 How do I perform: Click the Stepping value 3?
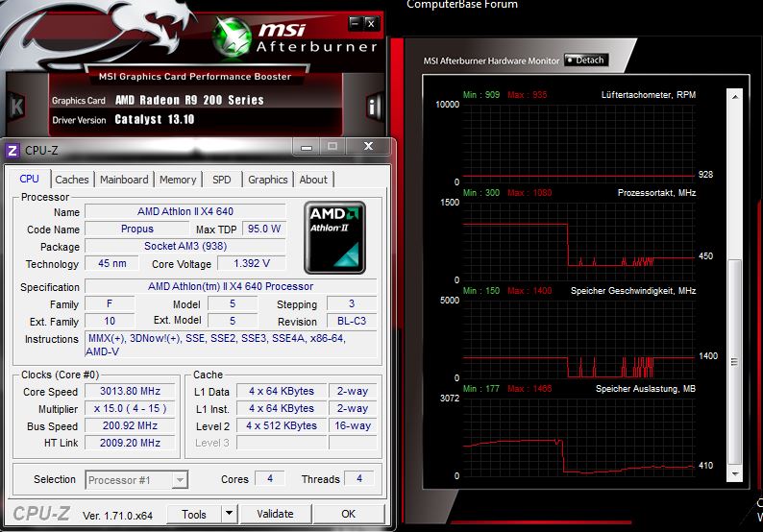(352, 303)
